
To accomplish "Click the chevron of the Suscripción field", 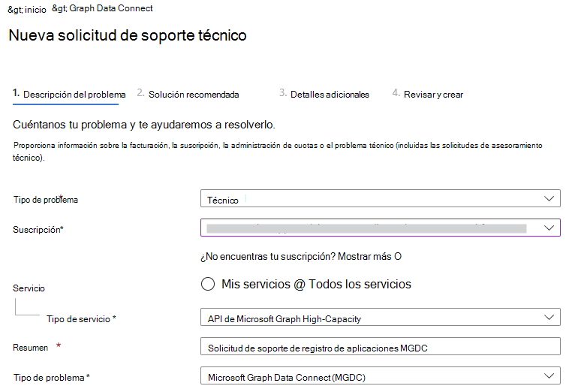I will (549, 228).
